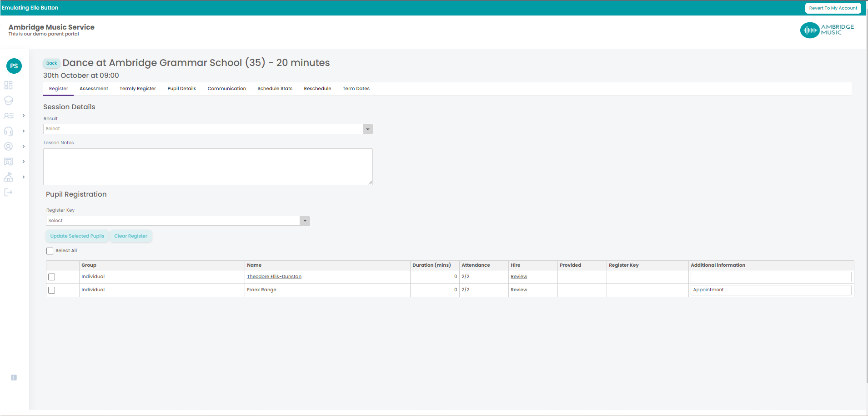Screen dimensions: 868x416
Task: Open the Register Key dropdown
Action: coord(178,221)
